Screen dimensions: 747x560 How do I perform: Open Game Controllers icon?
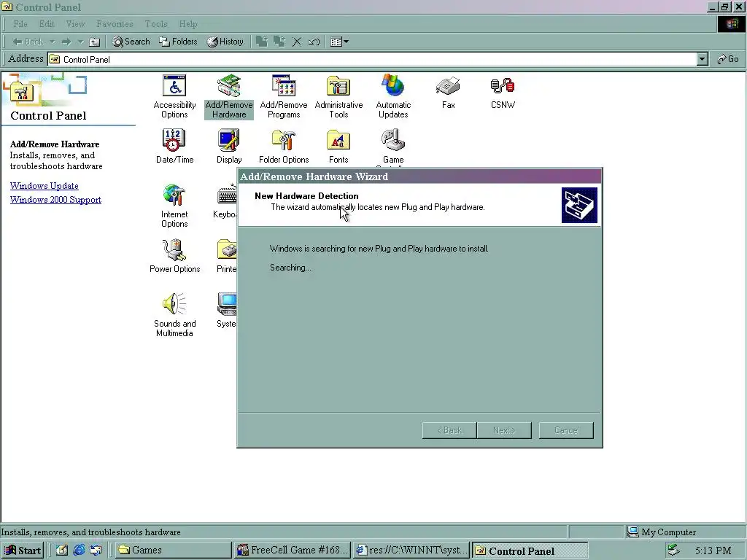393,147
